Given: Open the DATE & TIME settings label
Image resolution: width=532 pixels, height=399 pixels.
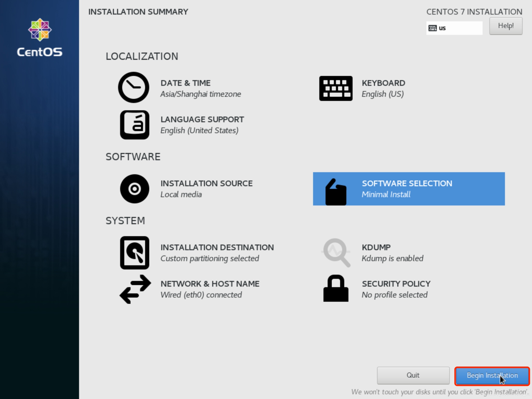Looking at the screenshot, I should point(185,83).
